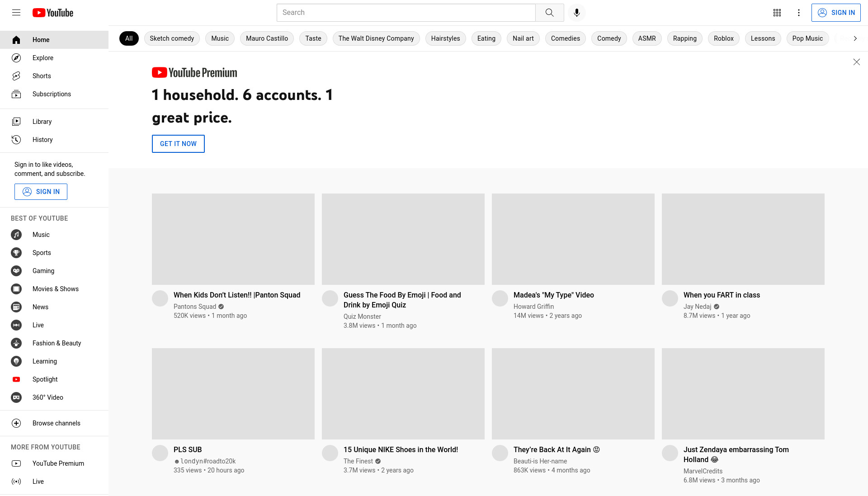Select The Walt Disney Company chip
The image size is (868, 496).
pos(376,38)
